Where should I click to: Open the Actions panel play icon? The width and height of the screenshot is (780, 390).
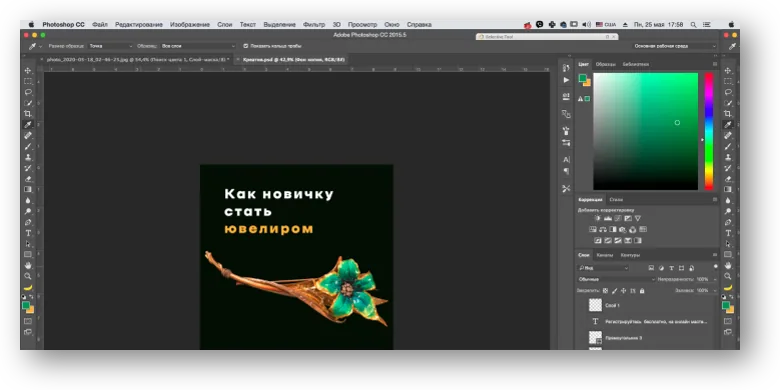coord(566,80)
